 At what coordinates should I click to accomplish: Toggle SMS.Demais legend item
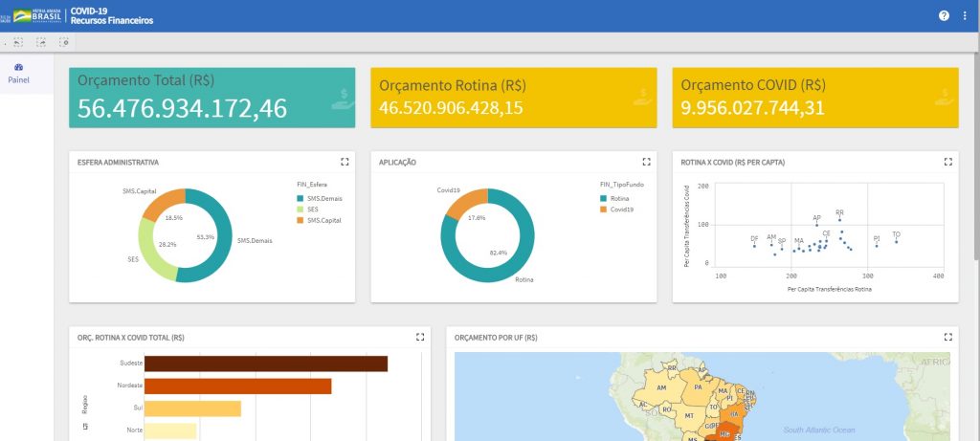pos(324,198)
